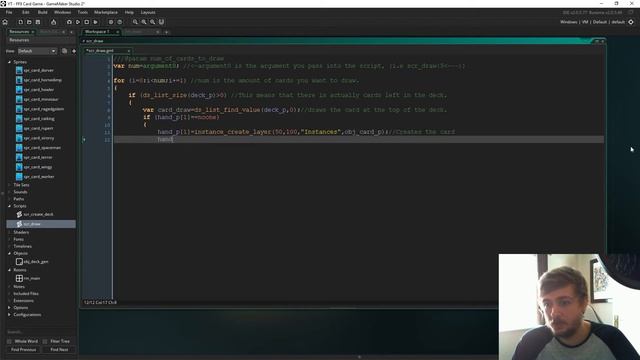
Task: Open the Edit menu
Action: click(26, 12)
